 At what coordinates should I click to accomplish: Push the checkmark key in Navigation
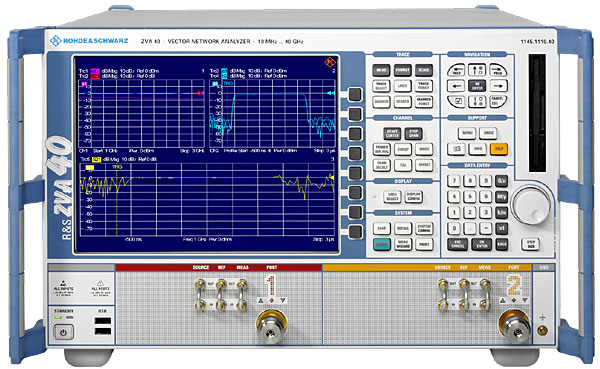[x=456, y=101]
